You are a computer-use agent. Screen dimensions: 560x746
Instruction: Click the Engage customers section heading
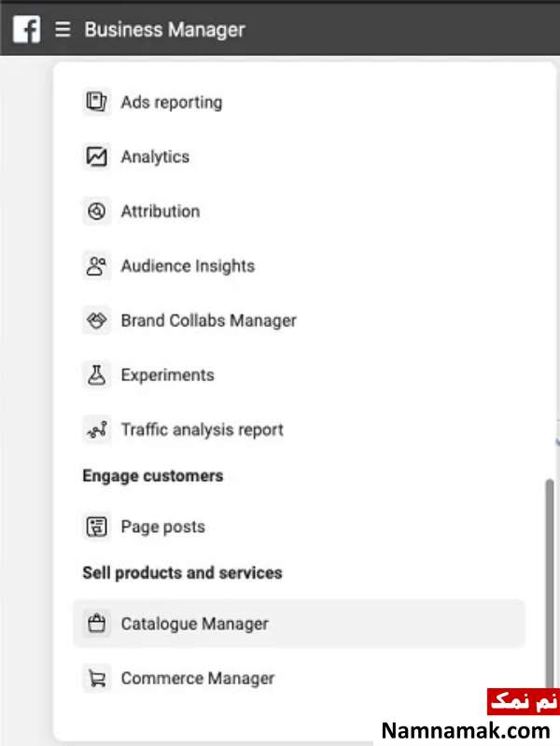153,476
